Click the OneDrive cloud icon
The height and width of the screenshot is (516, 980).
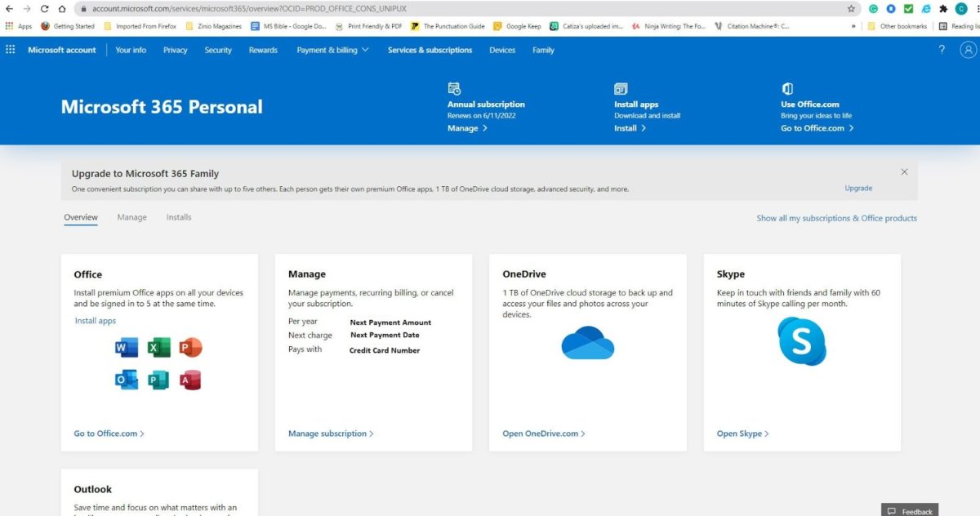[x=588, y=342]
